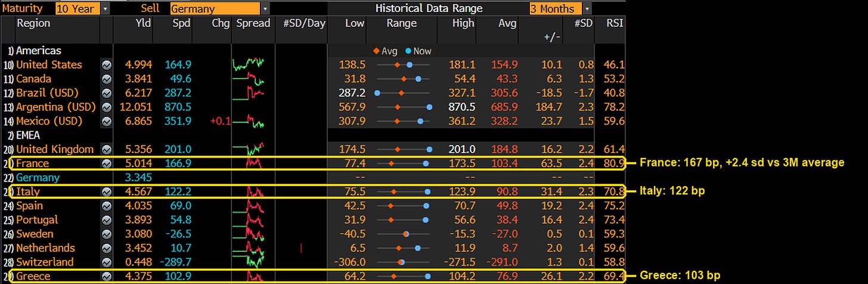
Task: Select the 3 Months data range field
Action: click(x=556, y=9)
